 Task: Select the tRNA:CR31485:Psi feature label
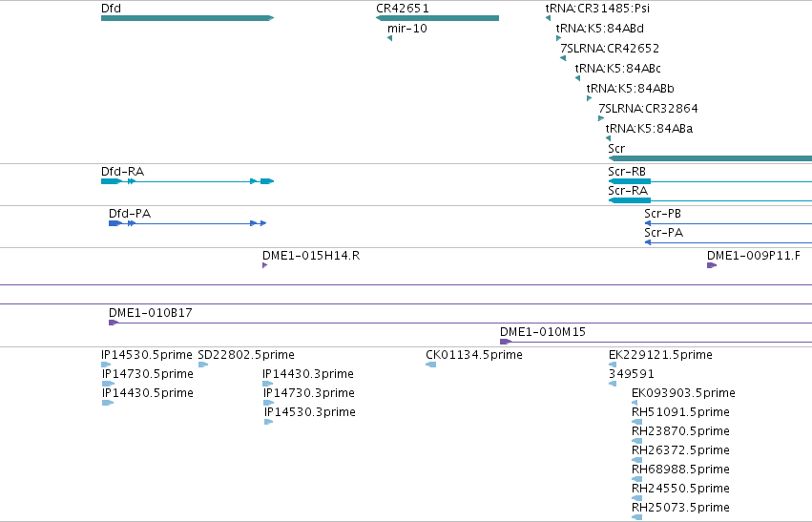[597, 9]
